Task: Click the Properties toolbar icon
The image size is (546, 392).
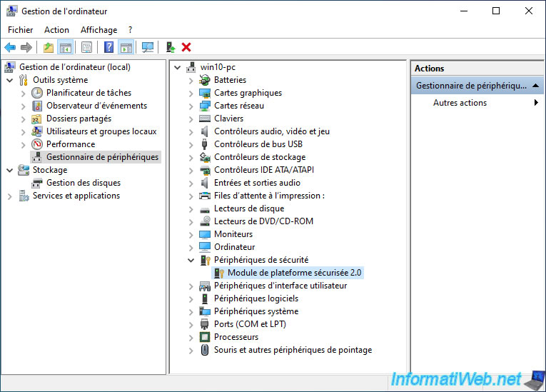Action: tap(86, 47)
